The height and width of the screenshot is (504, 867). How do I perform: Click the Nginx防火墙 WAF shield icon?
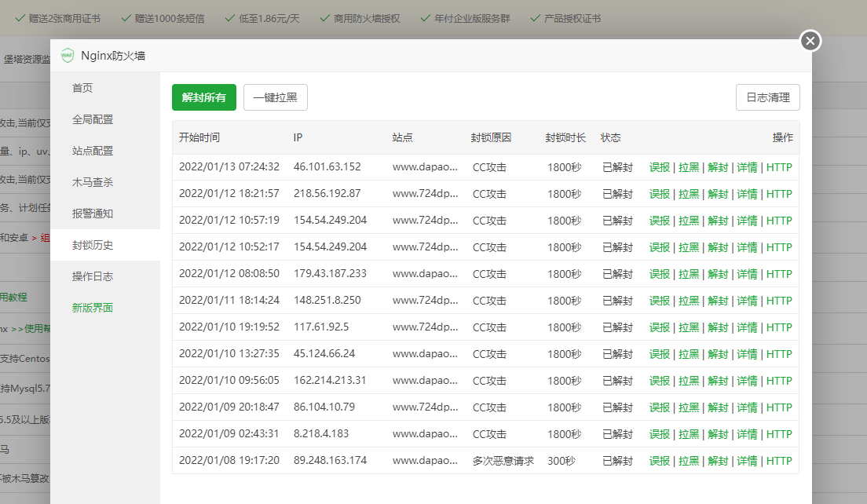(x=68, y=55)
